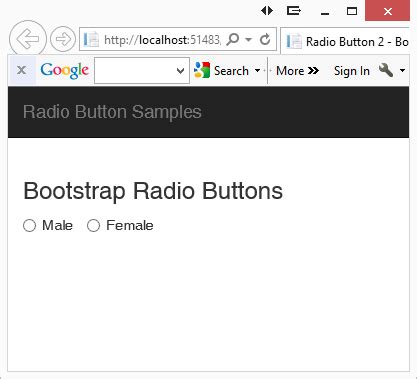
Task: Expand the Google search box dropdown chevron
Action: click(181, 71)
